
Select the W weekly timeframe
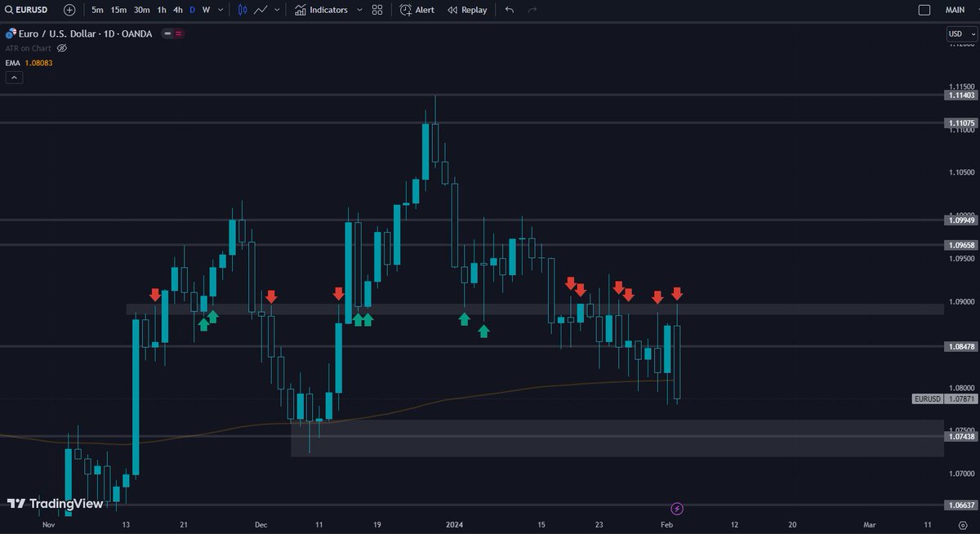(206, 10)
